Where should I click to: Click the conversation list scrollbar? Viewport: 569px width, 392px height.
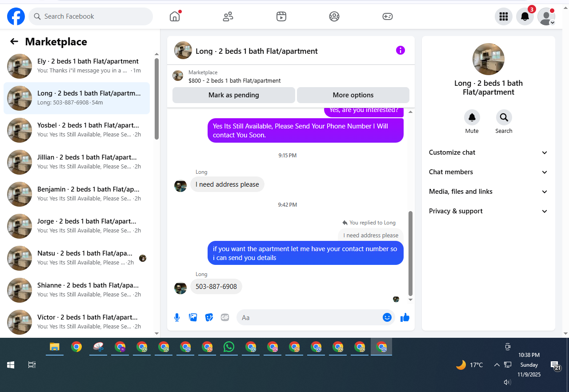coord(156,99)
